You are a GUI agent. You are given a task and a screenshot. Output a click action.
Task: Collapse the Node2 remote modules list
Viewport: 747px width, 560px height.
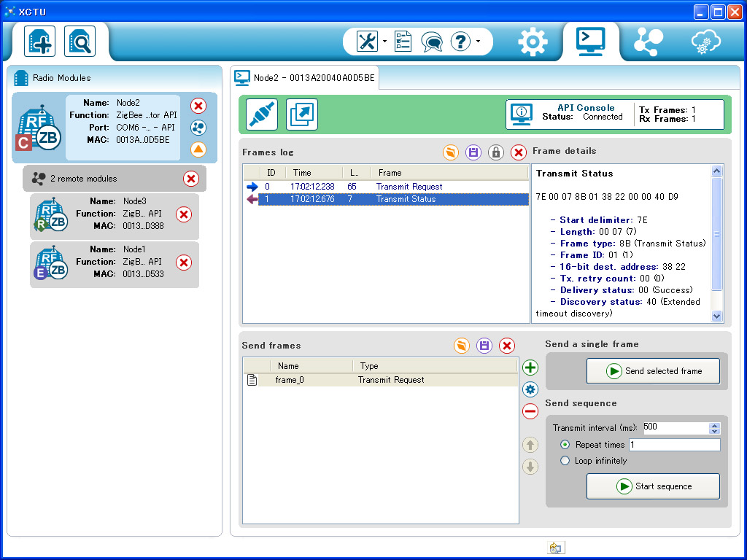198,149
